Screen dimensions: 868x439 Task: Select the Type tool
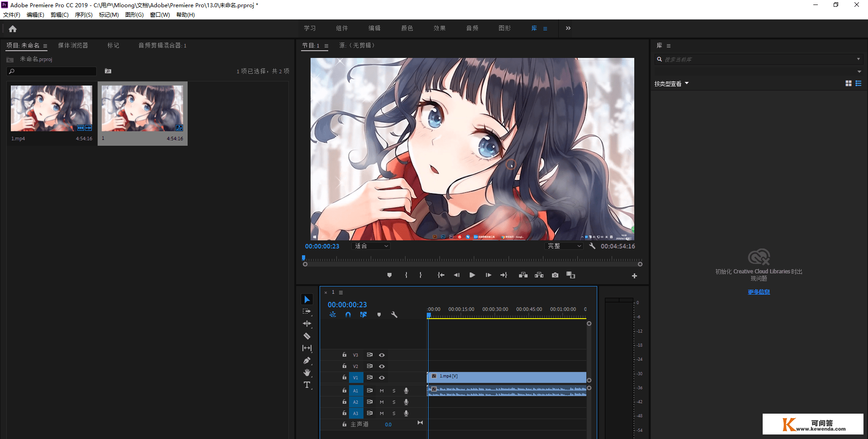tap(307, 385)
